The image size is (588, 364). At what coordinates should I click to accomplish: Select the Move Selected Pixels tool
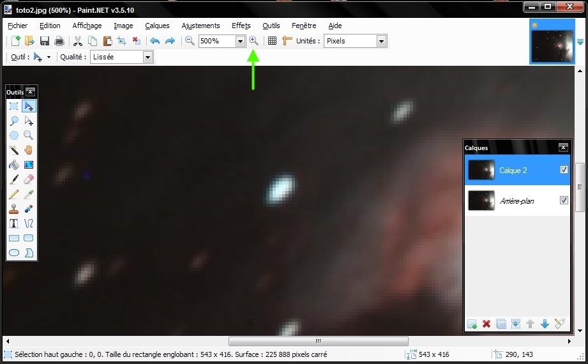tap(29, 106)
